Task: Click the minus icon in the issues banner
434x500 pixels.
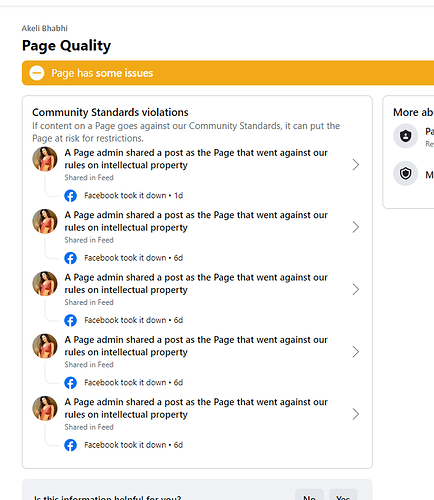Action: tap(37, 73)
